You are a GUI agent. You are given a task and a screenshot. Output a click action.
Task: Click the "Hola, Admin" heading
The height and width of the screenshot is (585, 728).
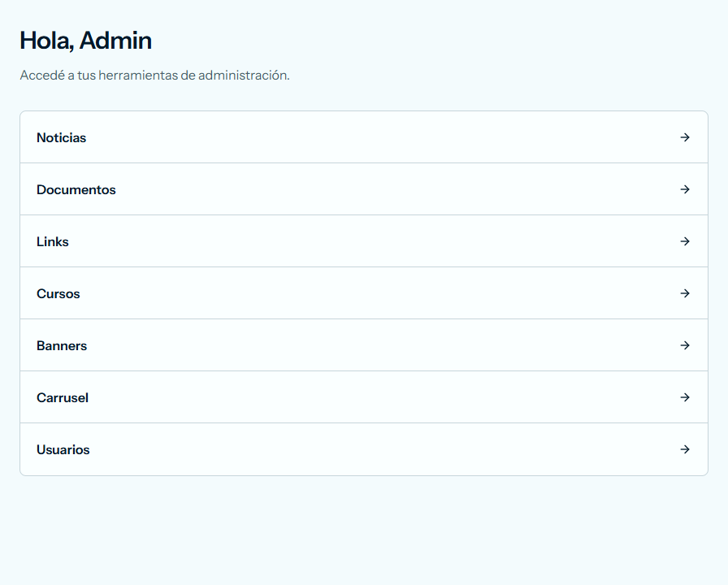86,41
